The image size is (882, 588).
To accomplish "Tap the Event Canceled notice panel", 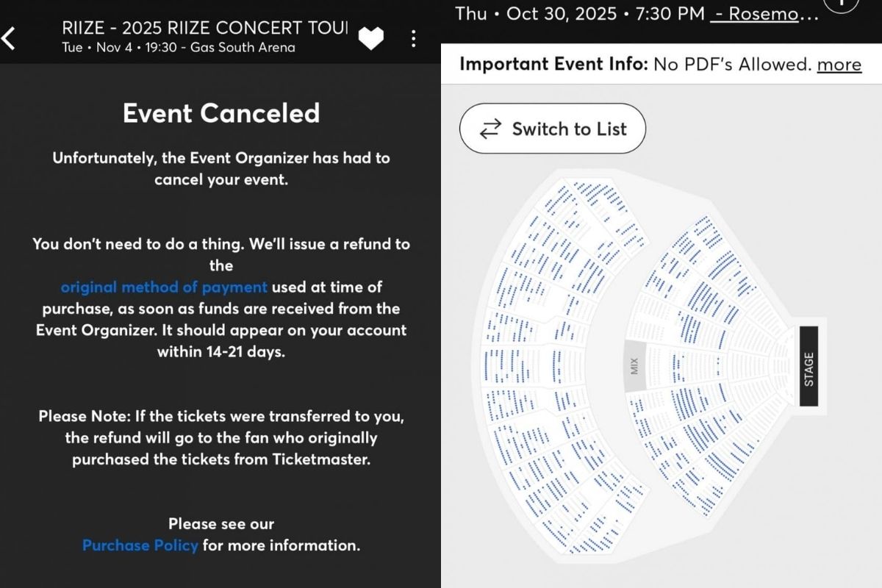I will 220,114.
